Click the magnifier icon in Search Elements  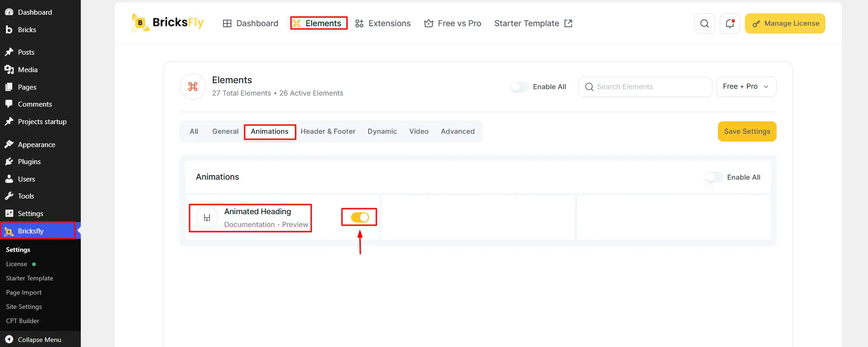tap(589, 87)
